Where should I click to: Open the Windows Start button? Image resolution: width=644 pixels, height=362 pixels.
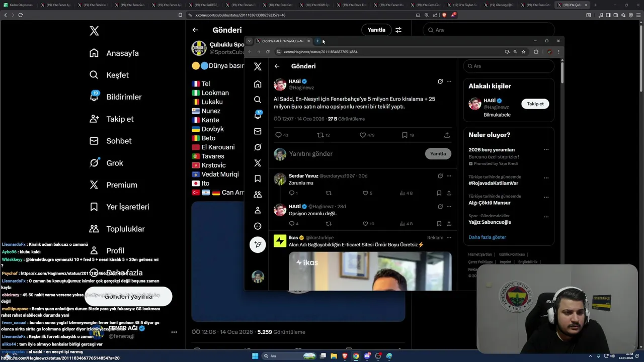click(x=255, y=356)
